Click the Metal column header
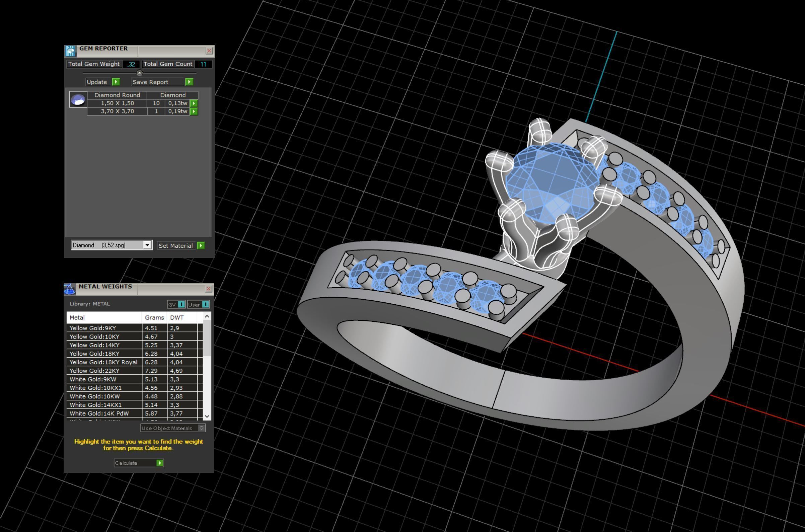This screenshot has height=532, width=805. coord(104,318)
